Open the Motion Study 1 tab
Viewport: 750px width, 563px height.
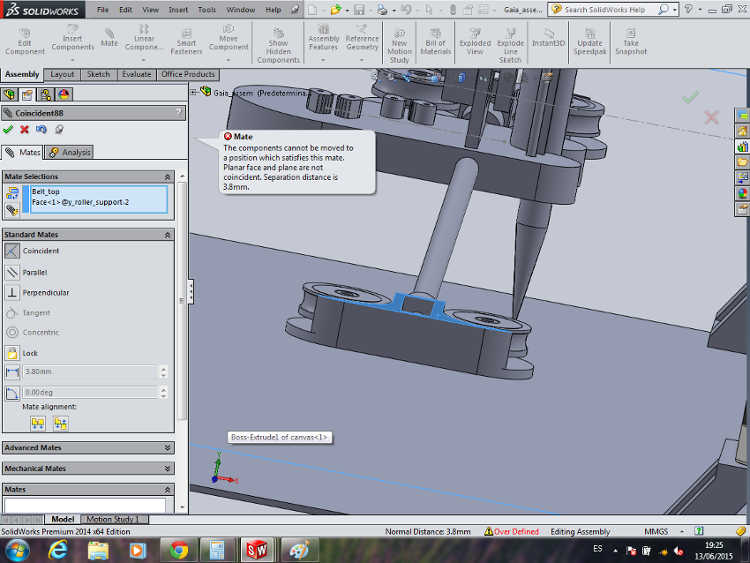[x=112, y=519]
